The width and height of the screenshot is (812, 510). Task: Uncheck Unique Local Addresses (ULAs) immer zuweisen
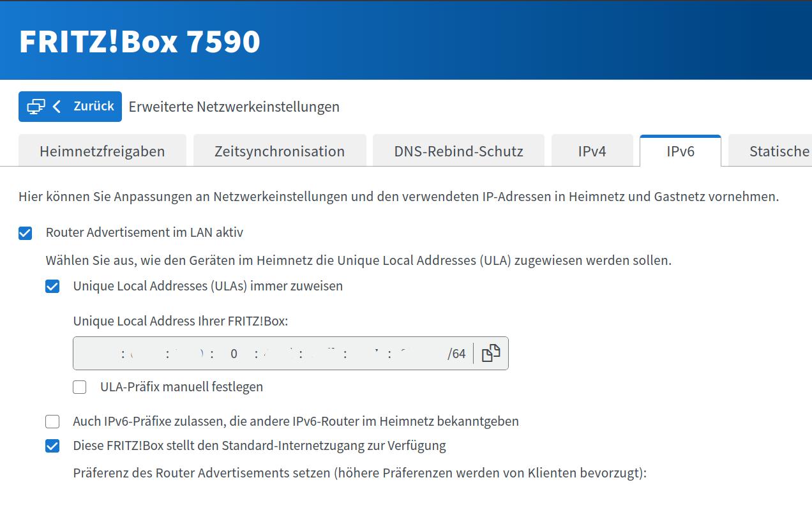coord(52,287)
